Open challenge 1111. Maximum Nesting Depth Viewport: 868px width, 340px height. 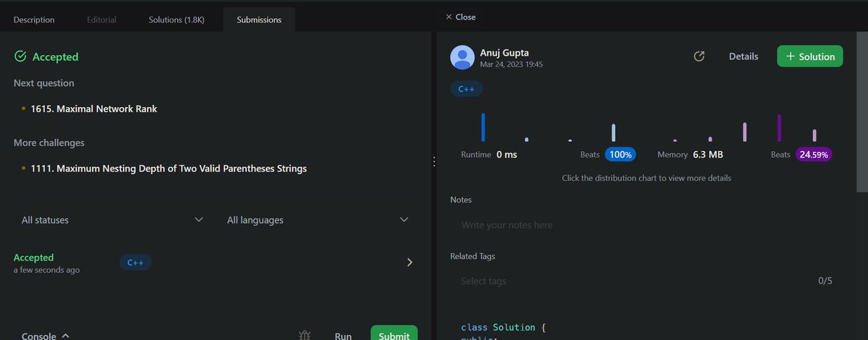[x=169, y=169]
